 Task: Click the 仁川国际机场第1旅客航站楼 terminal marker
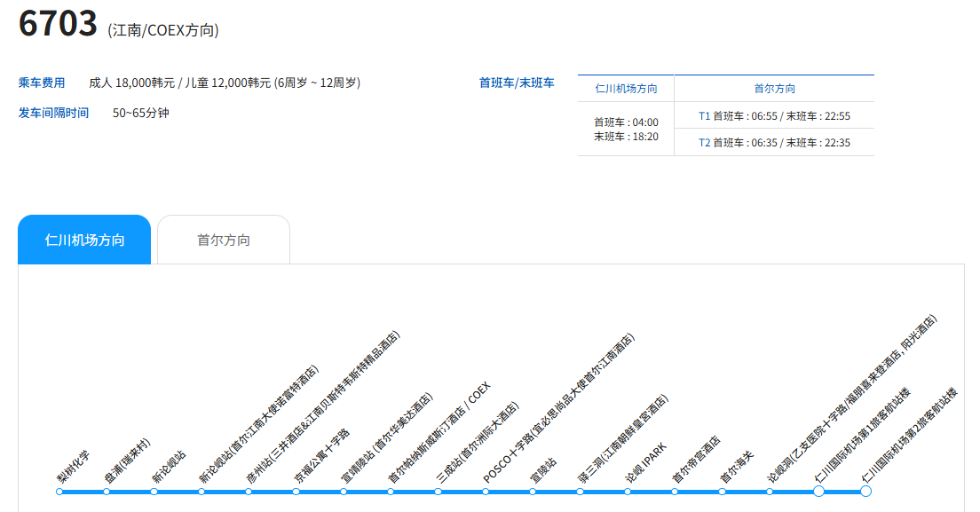coord(818,491)
